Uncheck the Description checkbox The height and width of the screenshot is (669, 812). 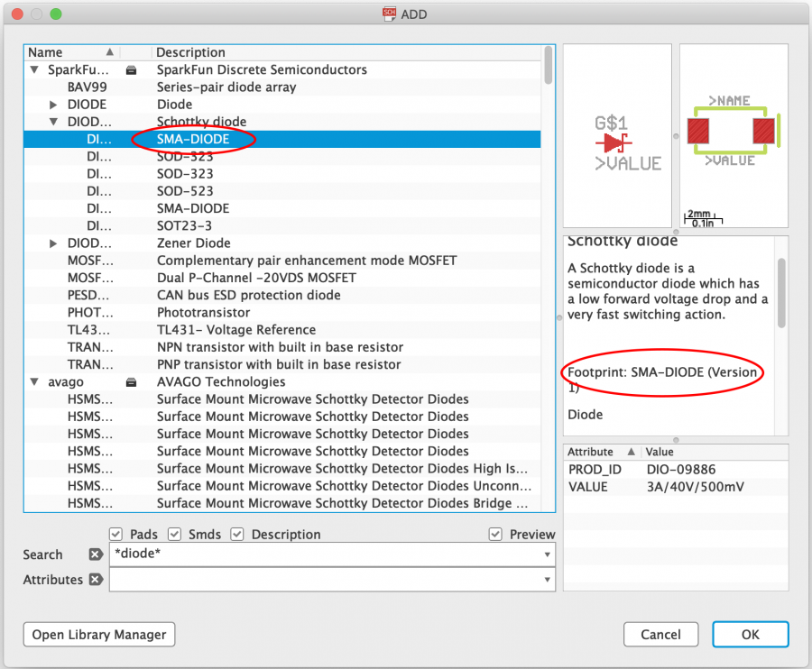(x=238, y=535)
